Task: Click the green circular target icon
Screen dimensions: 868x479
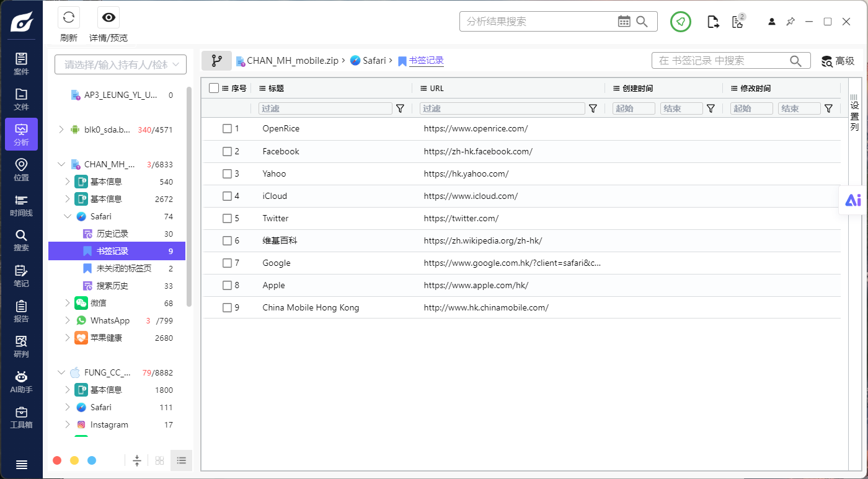Action: point(681,22)
